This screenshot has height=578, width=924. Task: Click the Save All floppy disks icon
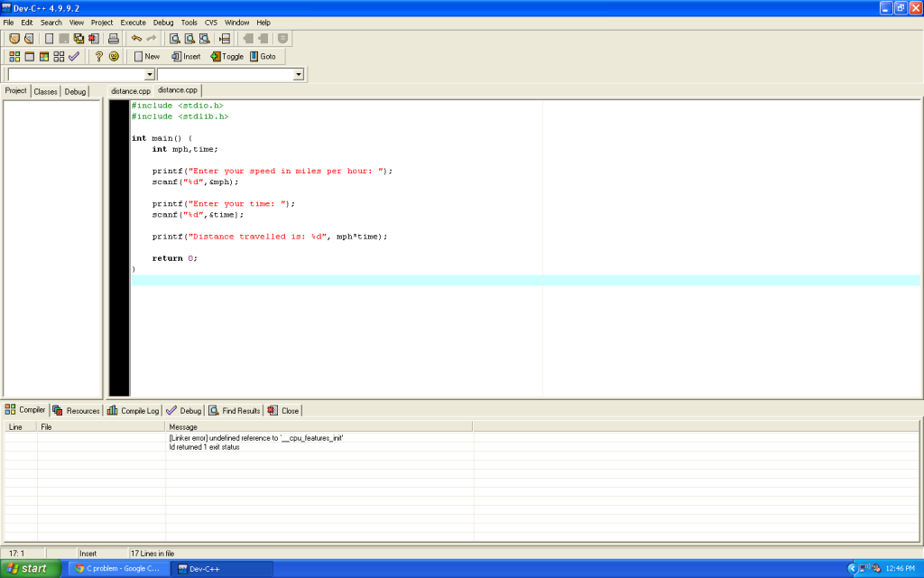click(x=79, y=39)
